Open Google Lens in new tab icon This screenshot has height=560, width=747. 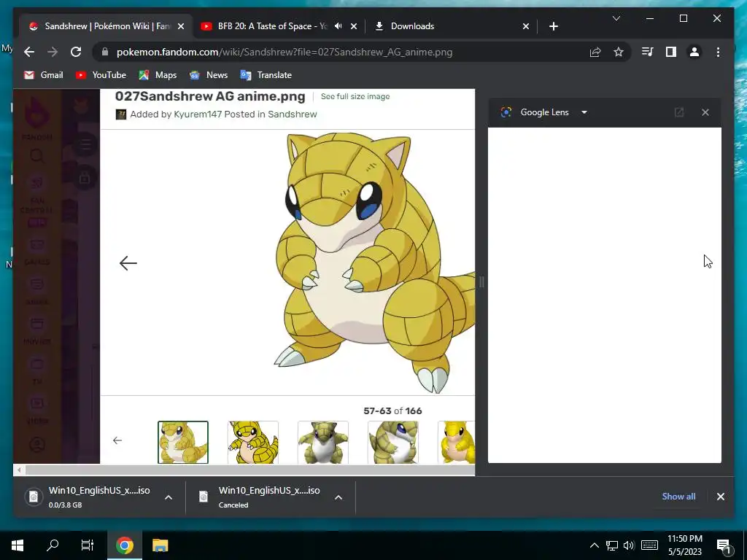point(679,112)
